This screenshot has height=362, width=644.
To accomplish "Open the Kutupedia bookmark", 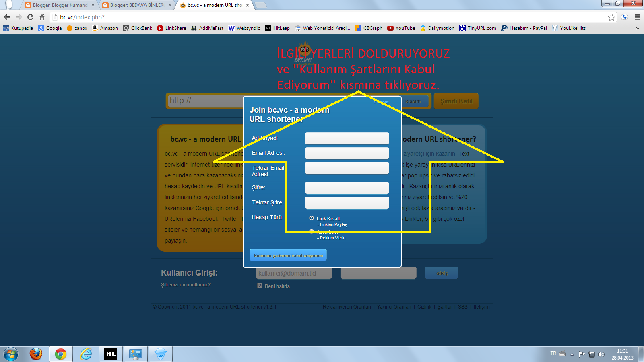I will point(18,28).
